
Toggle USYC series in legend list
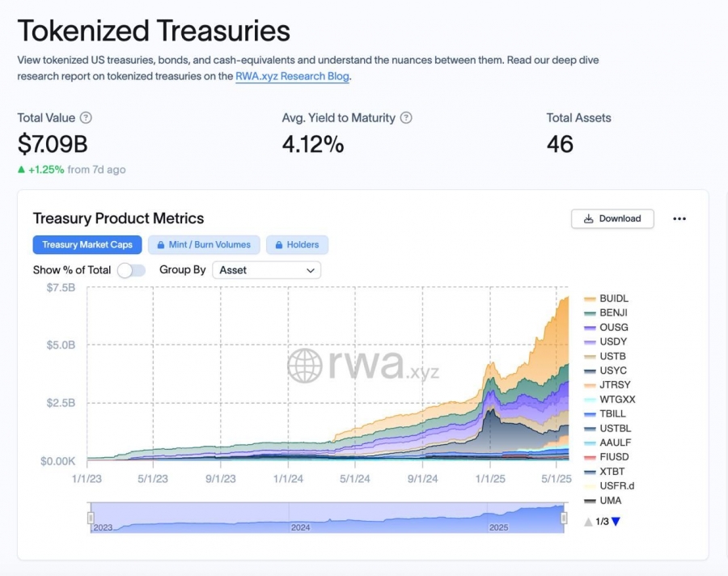(605, 371)
